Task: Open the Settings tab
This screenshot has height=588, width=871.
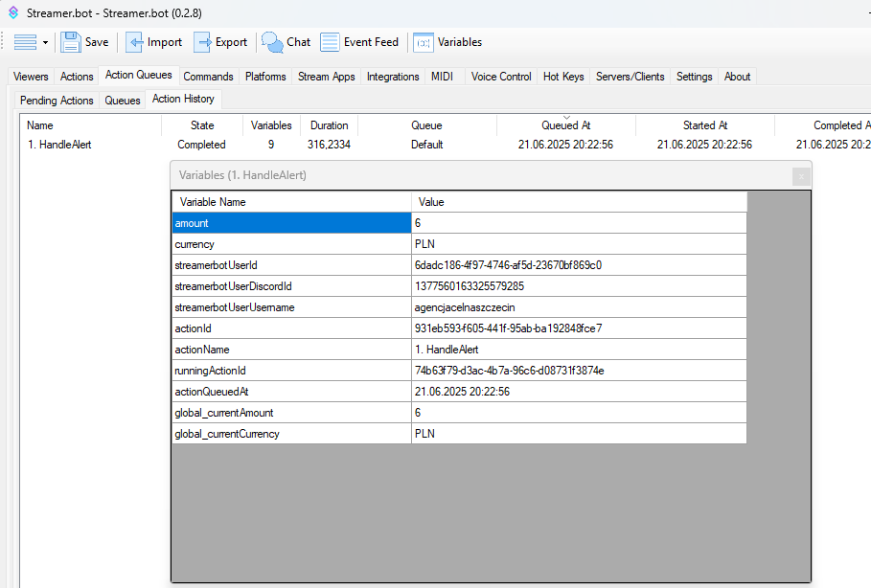Action: coord(695,77)
